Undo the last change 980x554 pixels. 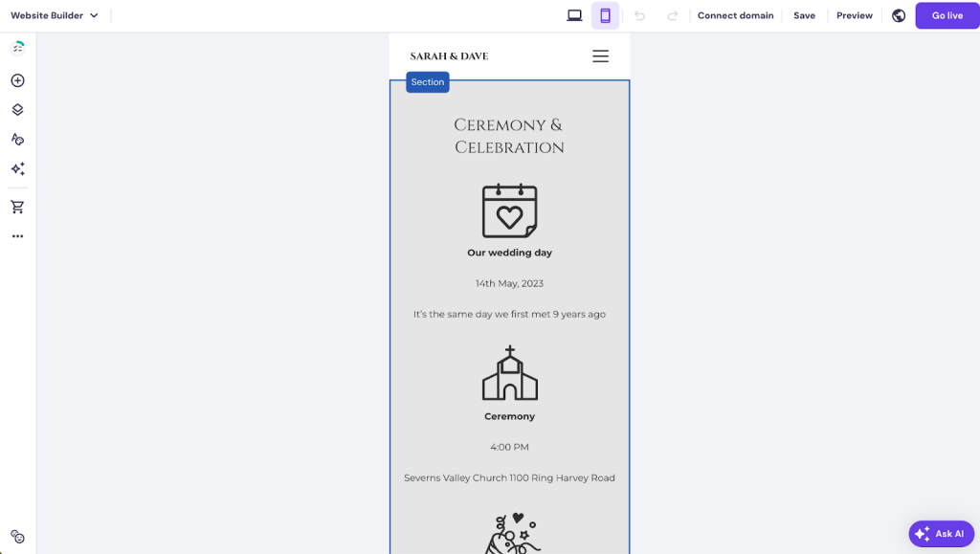(639, 15)
